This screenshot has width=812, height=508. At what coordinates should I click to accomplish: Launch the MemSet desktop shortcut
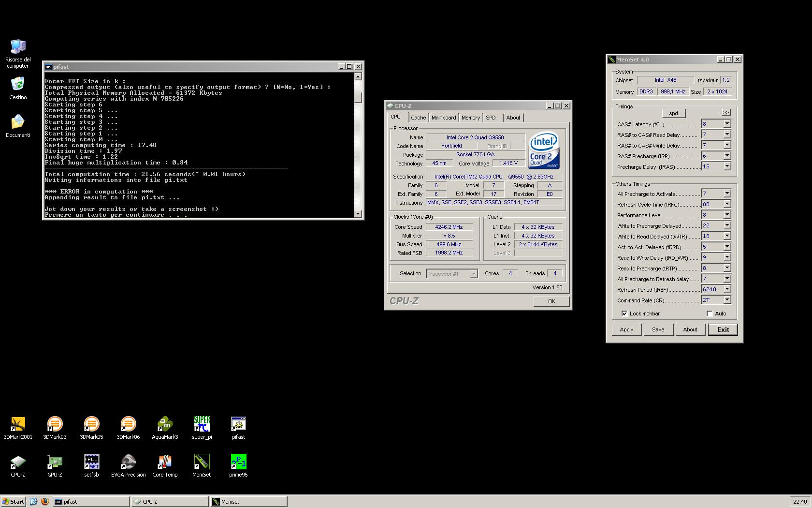point(202,466)
